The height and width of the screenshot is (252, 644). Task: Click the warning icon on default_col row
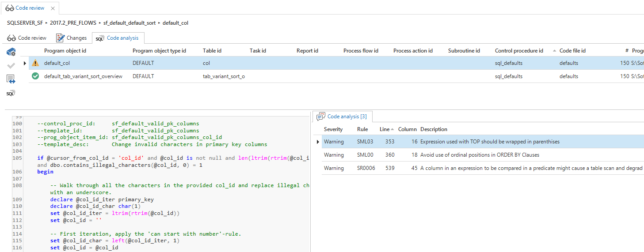coord(35,63)
